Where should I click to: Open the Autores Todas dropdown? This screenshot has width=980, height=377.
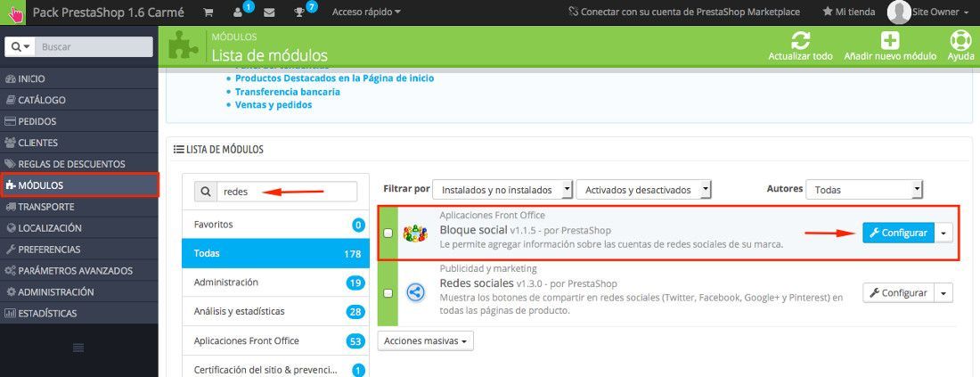[x=864, y=190]
